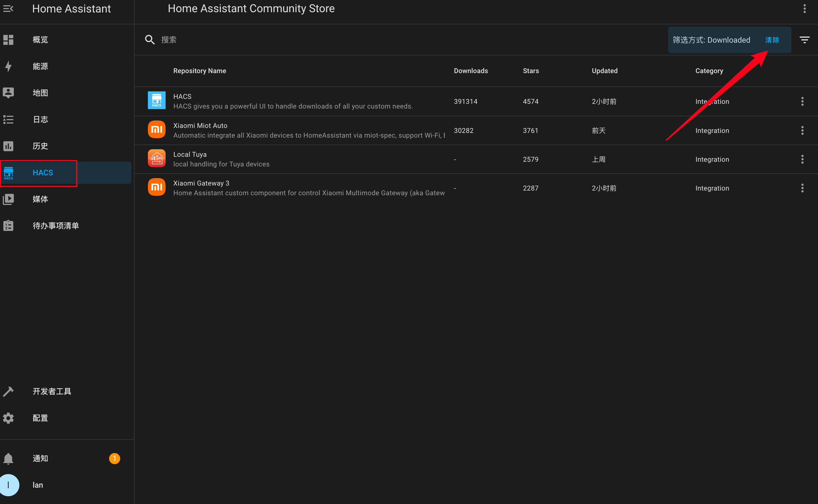Select the 概览 sidebar item
Screen dimensions: 818x504
pos(66,40)
